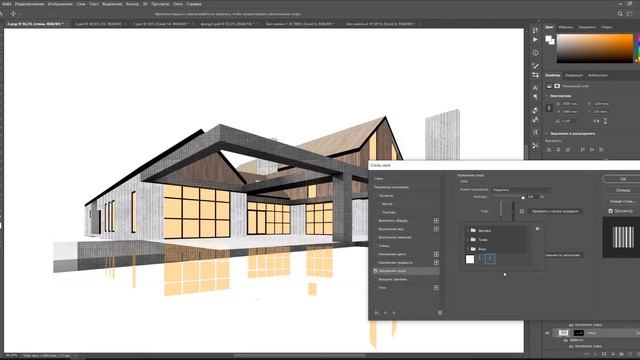Click the move effect up arrow icon
The width and height of the screenshot is (640, 360).
coord(385,313)
